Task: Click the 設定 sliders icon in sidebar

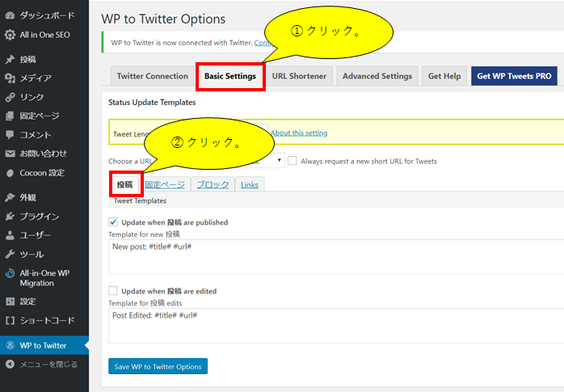Action: [x=10, y=301]
